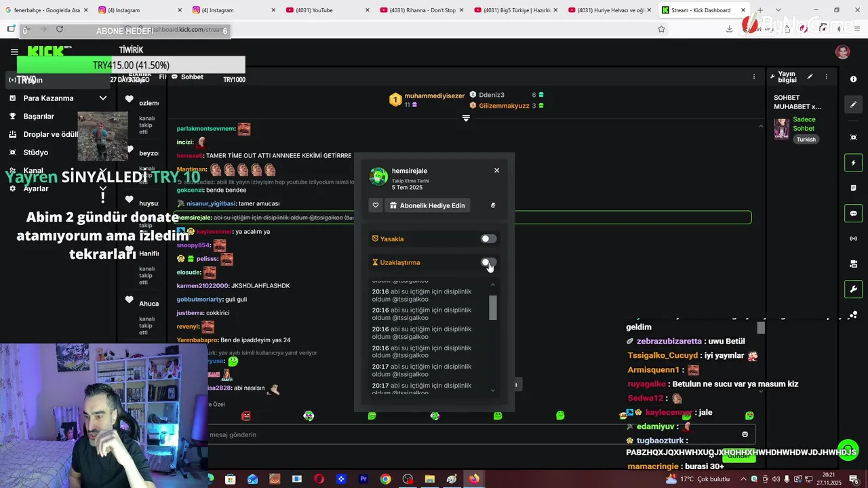868x488 pixels.
Task: Click the heart follow icon in user card
Action: [x=376, y=205]
